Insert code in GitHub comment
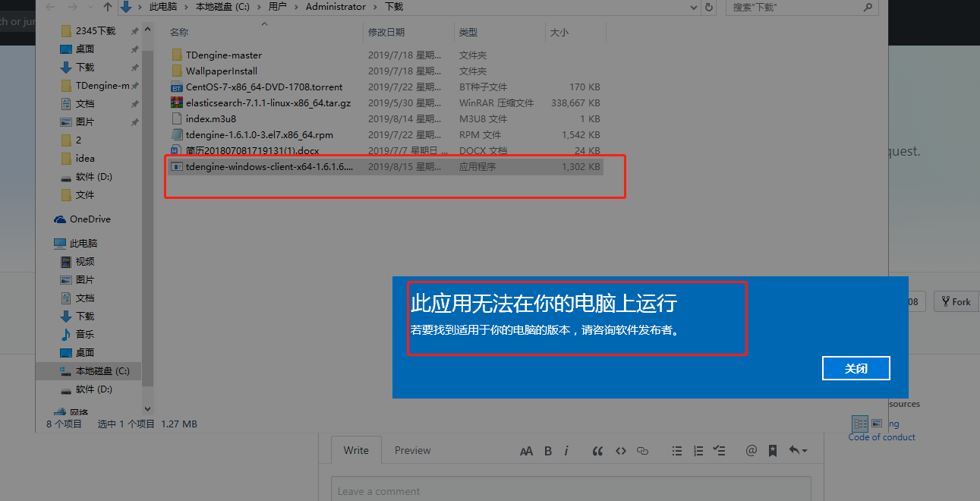The image size is (980, 501). (x=621, y=451)
